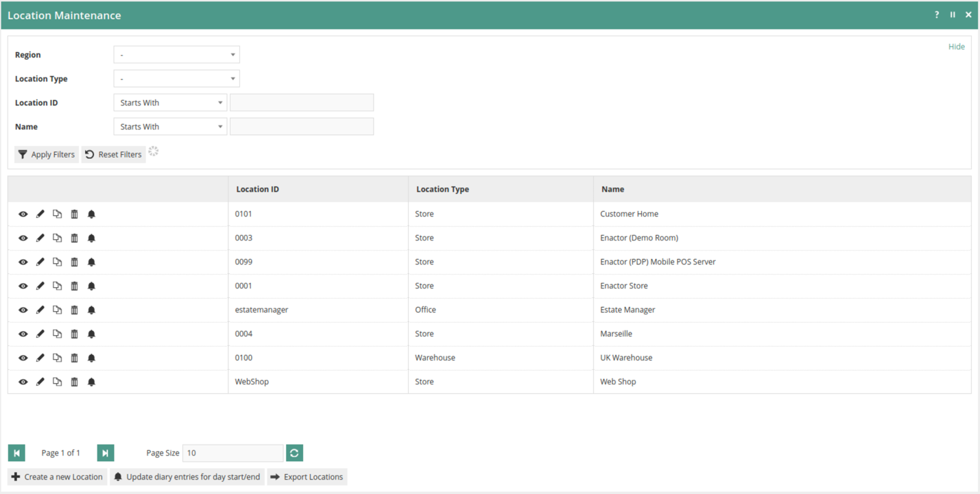Screen dimensions: 980x494
Task: View the Marseille location with eye icon
Action: coord(23,334)
